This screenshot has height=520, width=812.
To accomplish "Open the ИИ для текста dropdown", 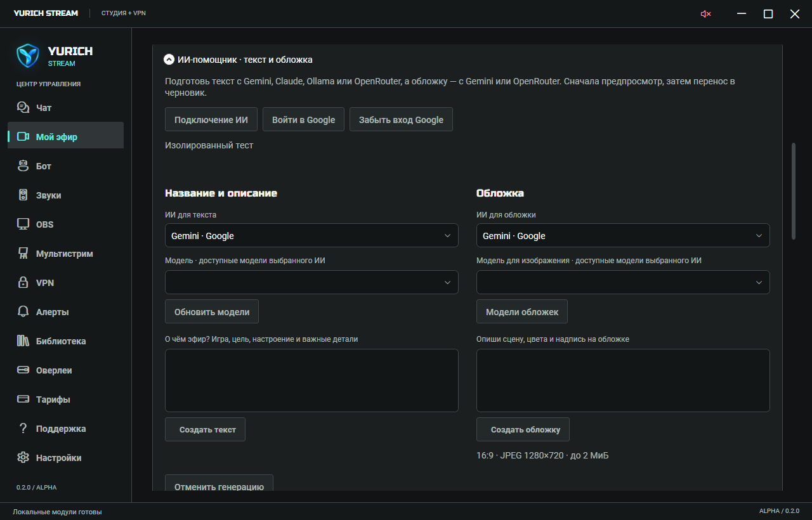I will (311, 236).
